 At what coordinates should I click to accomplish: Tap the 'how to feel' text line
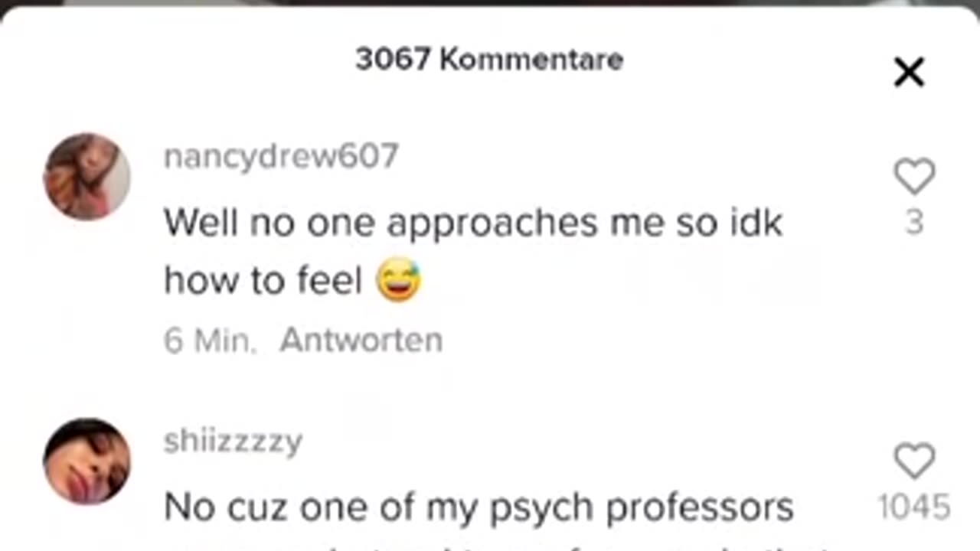(263, 282)
